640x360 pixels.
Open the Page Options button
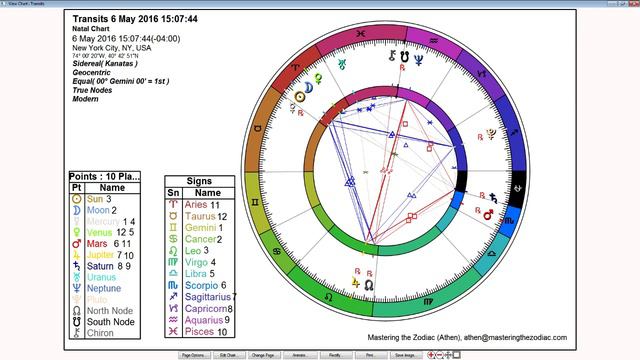click(x=194, y=356)
